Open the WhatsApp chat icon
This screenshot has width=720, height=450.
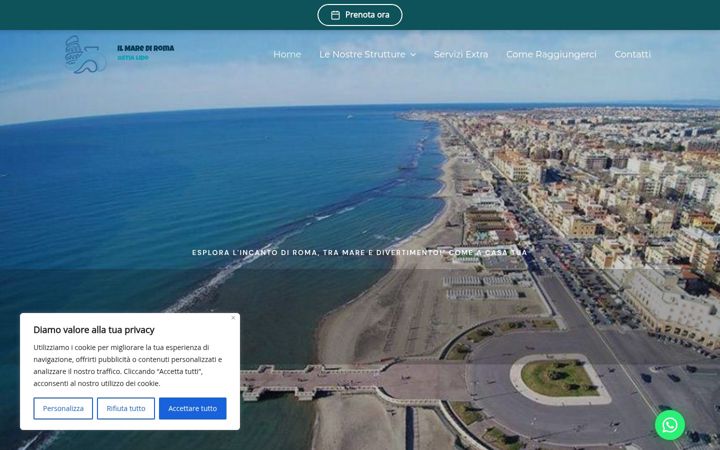click(669, 425)
